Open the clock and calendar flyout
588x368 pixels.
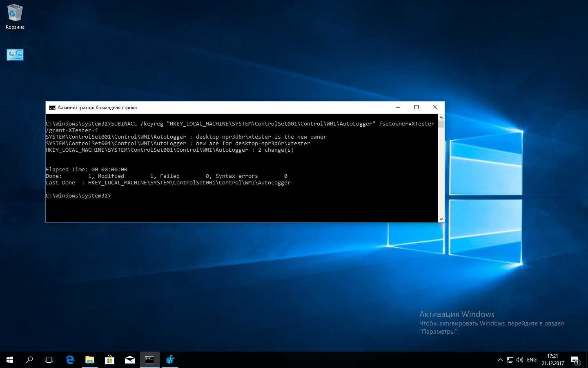click(552, 360)
